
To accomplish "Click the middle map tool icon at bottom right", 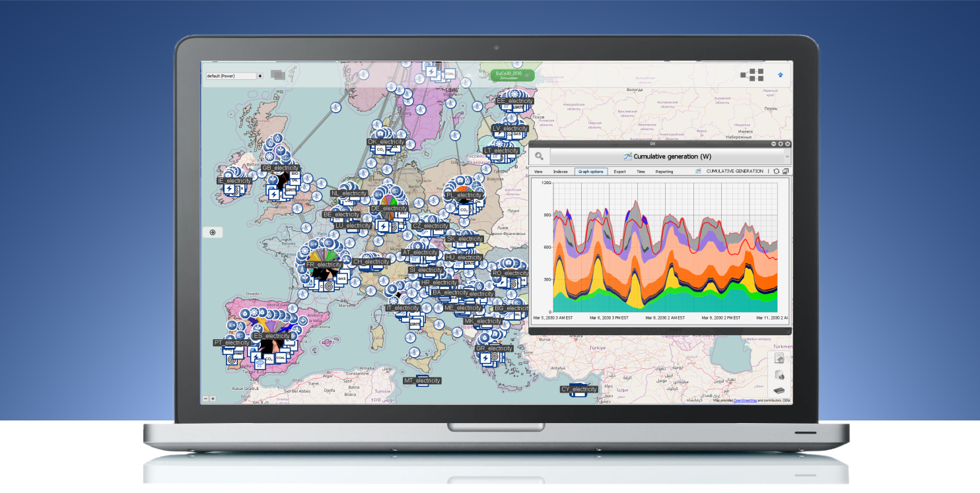I will [780, 375].
